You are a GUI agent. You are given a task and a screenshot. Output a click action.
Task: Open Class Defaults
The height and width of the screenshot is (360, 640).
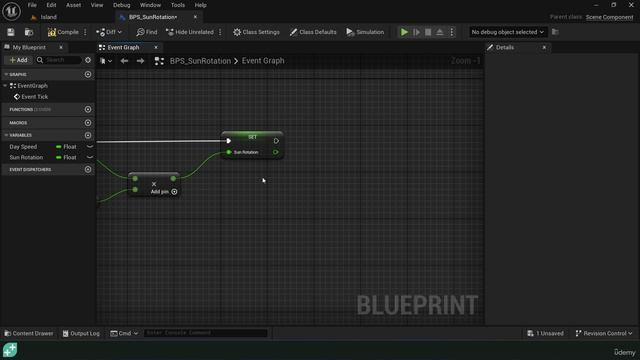[x=313, y=32]
